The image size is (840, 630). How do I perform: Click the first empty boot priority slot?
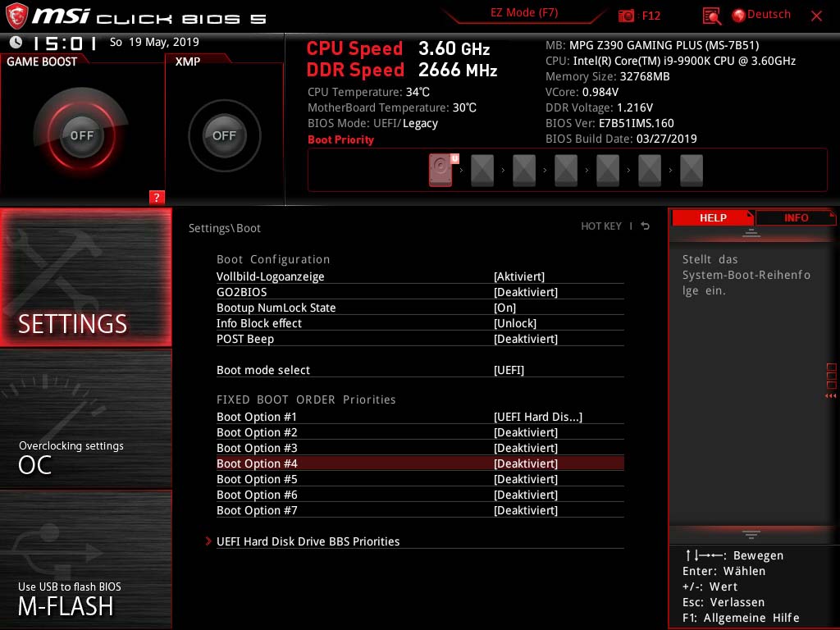tap(482, 171)
